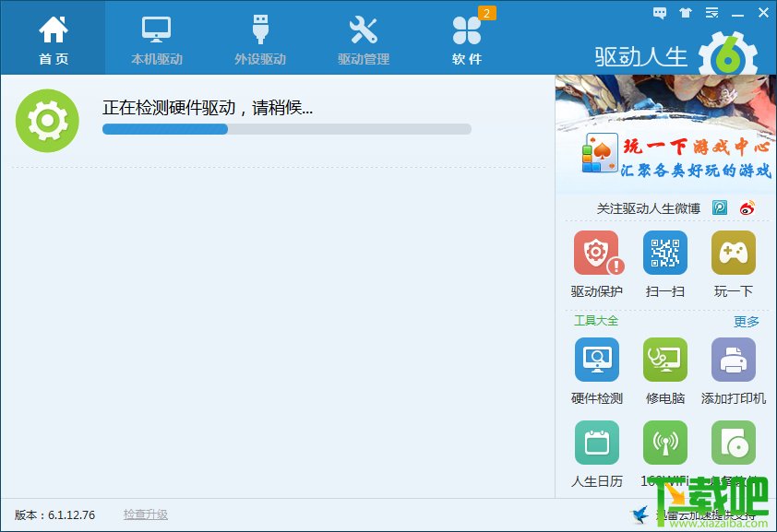Screen dimensions: 777x532
Task: Click the version 6.1.12.76 text
Action: [x=54, y=515]
